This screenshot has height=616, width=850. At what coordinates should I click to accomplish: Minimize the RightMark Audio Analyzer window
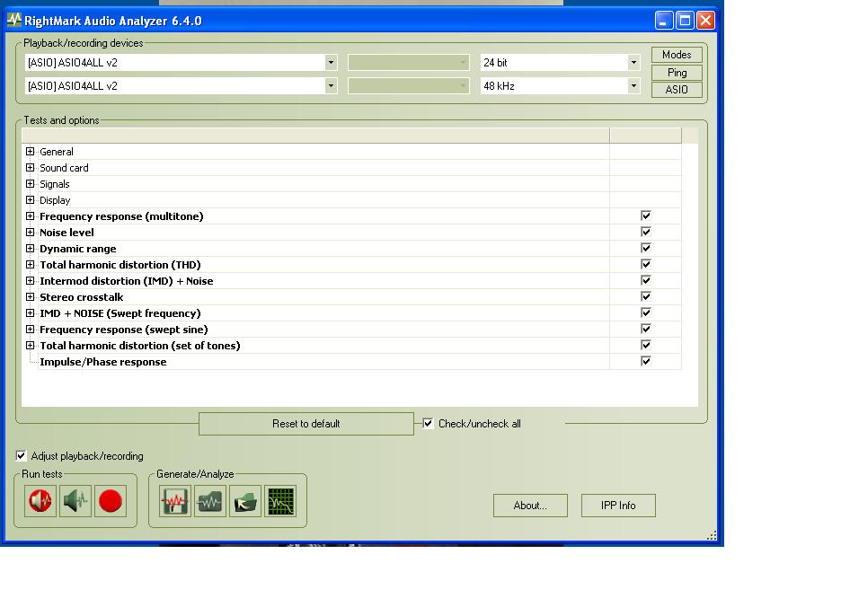click(x=664, y=21)
